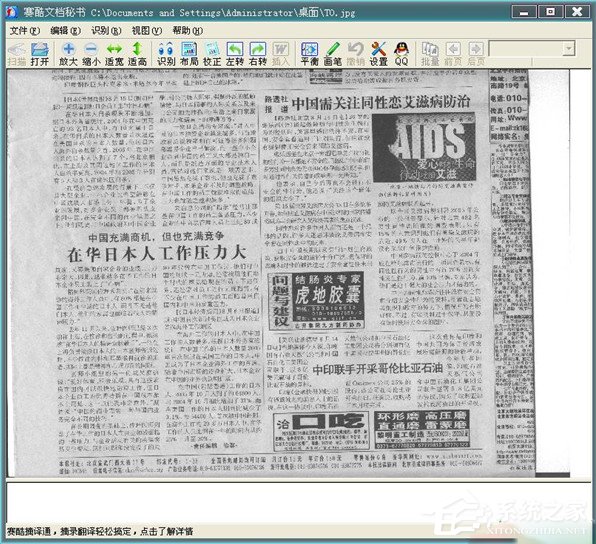Expand the page selector dropdown in toolbar

568,49
